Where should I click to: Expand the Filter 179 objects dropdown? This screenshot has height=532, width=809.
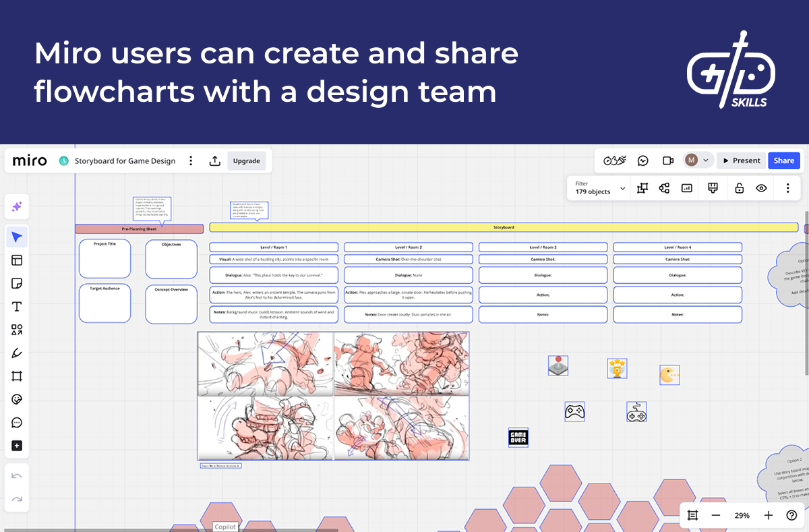click(599, 188)
